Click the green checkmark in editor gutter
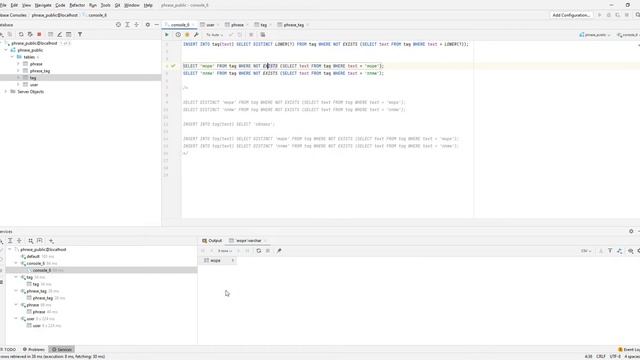The width and height of the screenshot is (640, 360). (173, 66)
